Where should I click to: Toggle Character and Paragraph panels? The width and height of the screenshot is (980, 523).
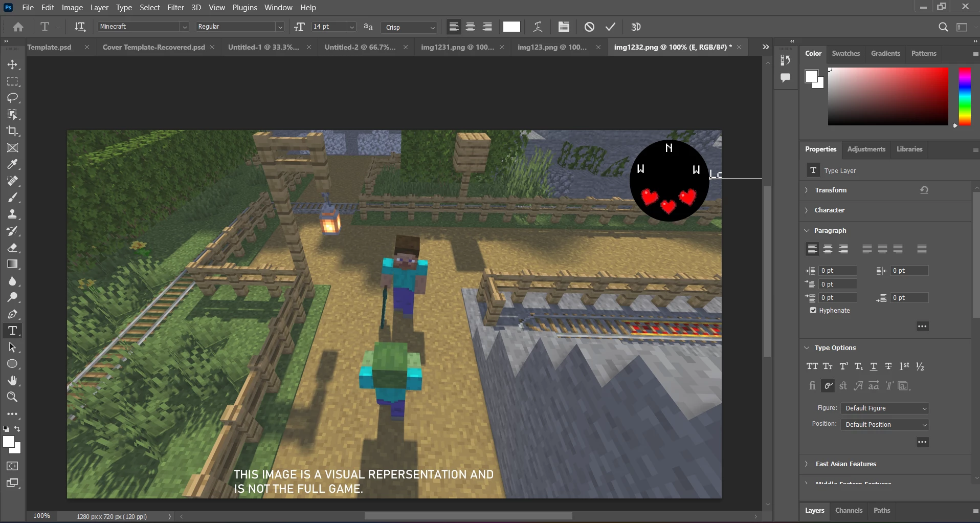[564, 27]
